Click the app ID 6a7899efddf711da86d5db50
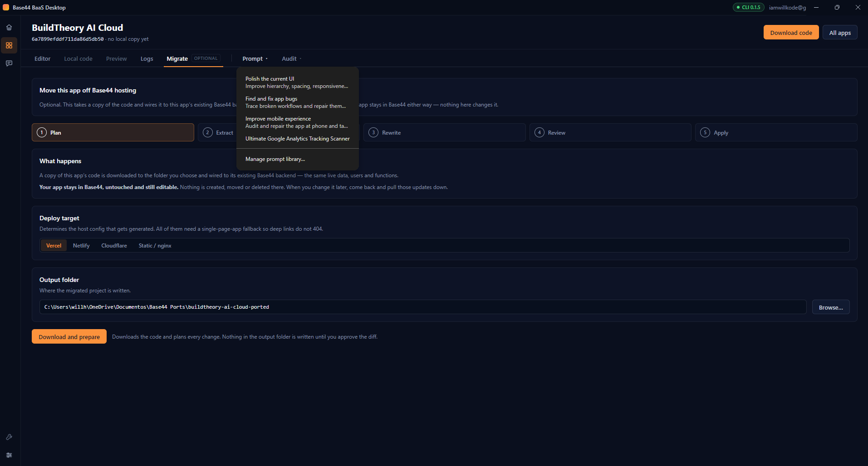868x466 pixels. (x=68, y=39)
